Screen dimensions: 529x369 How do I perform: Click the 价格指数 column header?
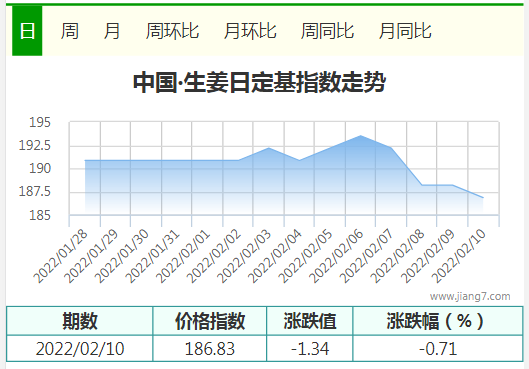coord(210,321)
